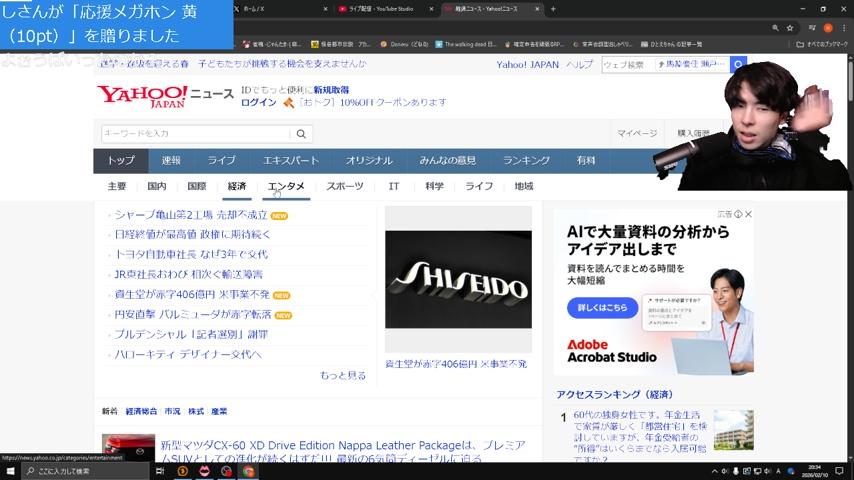854x480 pixels.
Task: Open Chrome zoom magnifier icon in address bar
Action: coord(775,28)
